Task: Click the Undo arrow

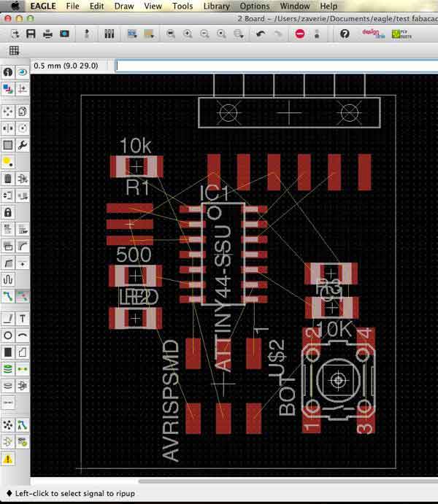Action: [261, 34]
